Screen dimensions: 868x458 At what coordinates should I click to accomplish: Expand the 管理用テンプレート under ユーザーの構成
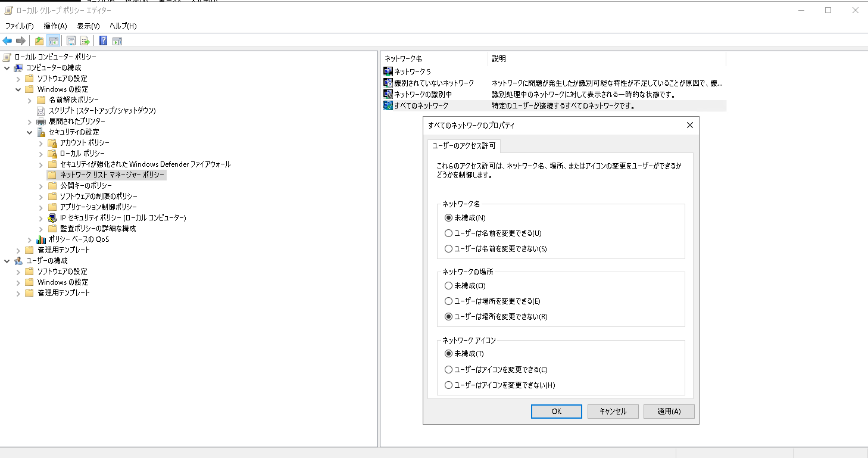pos(18,293)
